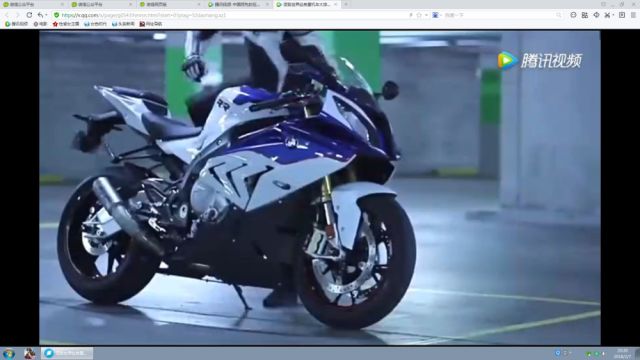640x360 pixels.
Task: Click the search box input field
Action: point(498,15)
